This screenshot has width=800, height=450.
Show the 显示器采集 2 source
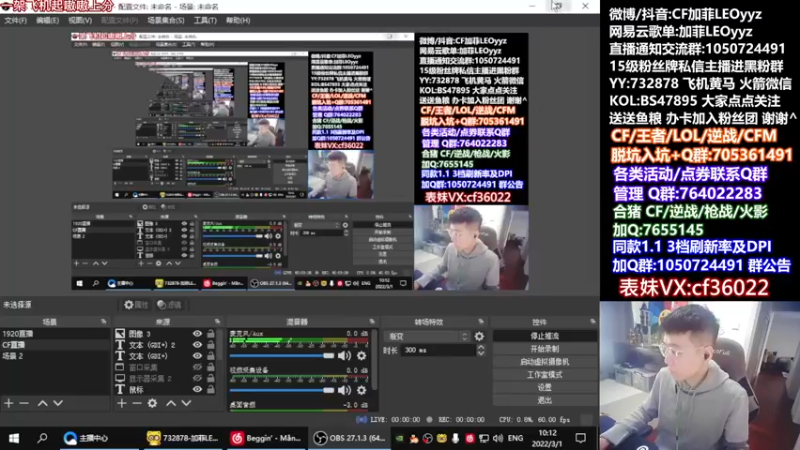tap(197, 378)
